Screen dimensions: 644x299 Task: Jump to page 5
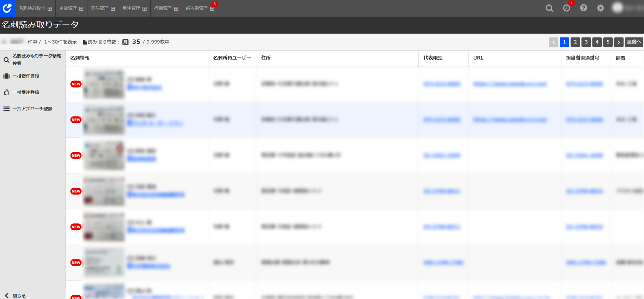608,42
